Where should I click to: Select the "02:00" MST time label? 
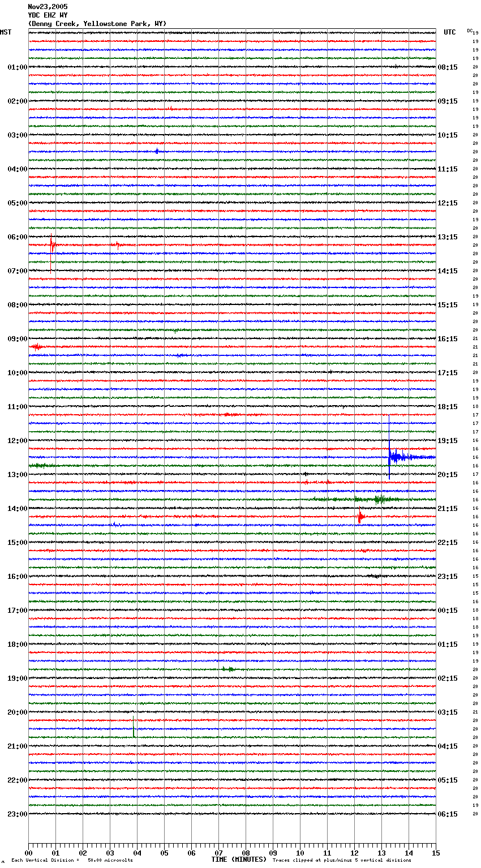(18, 101)
